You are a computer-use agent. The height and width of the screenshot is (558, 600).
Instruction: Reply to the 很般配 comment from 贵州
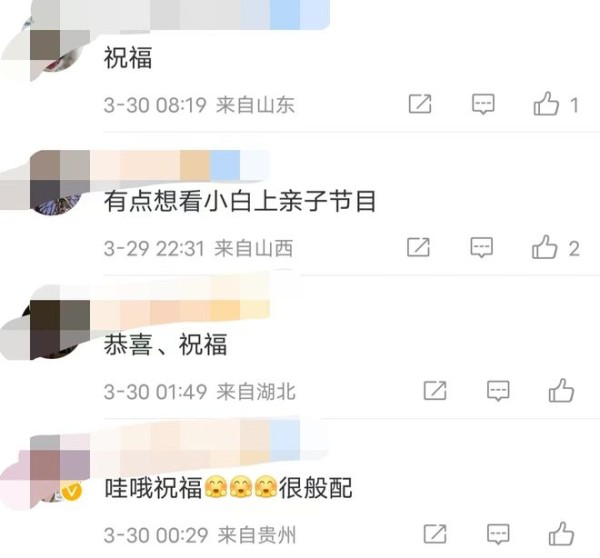(x=498, y=534)
